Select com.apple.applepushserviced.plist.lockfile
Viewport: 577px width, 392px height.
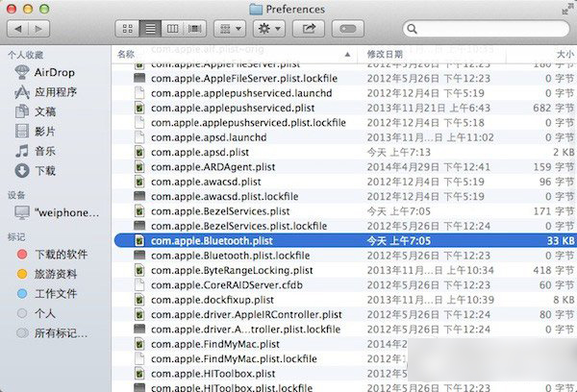(344, 122)
